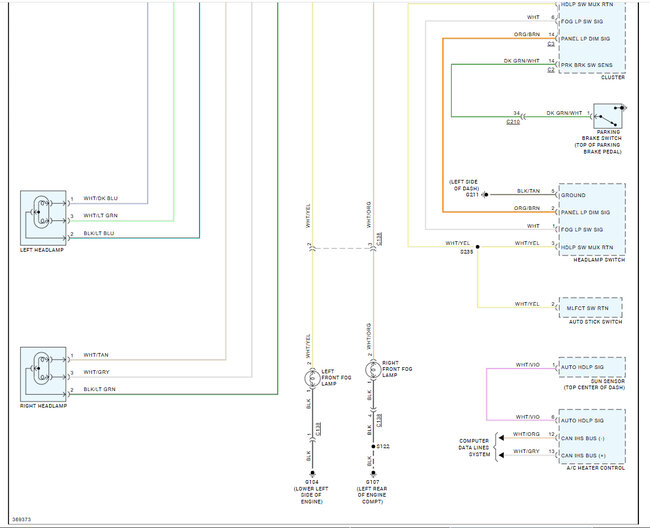Screen dimensions: 650x528
Task: Click the G107 ground point symbol
Action: [x=373, y=473]
